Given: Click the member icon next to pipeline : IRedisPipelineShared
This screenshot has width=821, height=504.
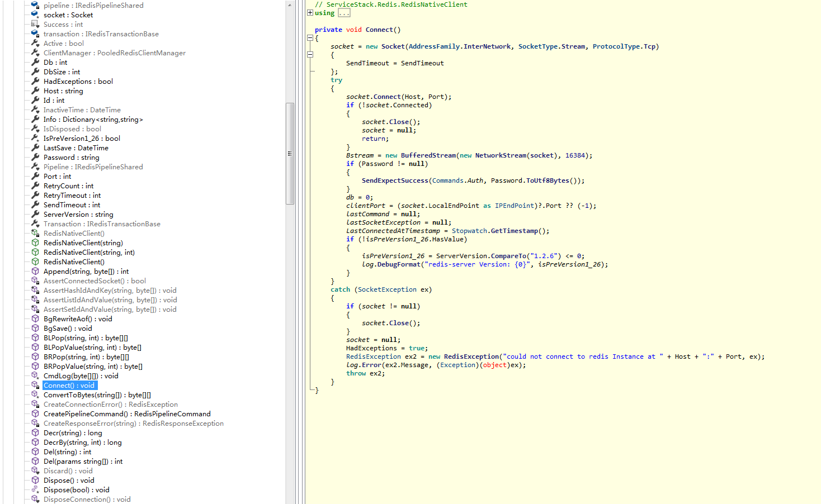Looking at the screenshot, I should [x=35, y=5].
